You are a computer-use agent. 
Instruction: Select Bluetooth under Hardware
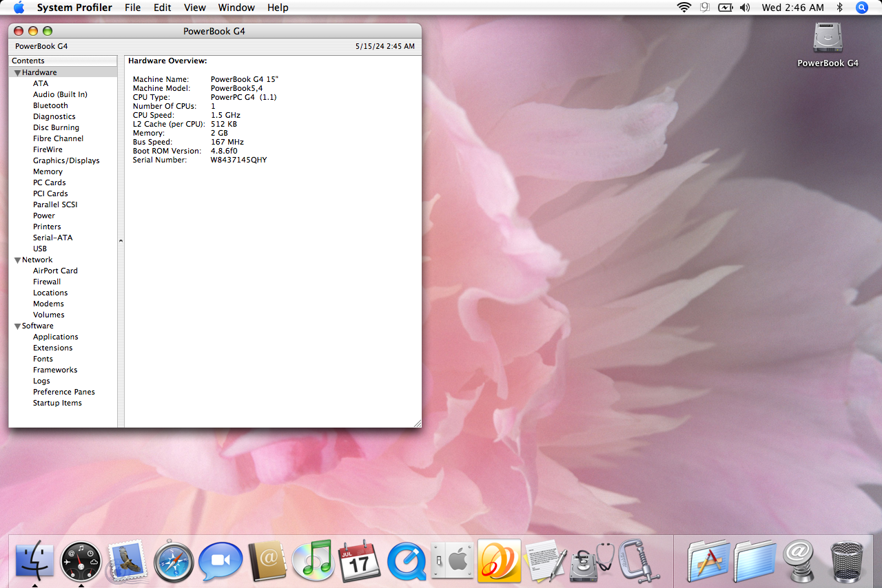(x=50, y=105)
